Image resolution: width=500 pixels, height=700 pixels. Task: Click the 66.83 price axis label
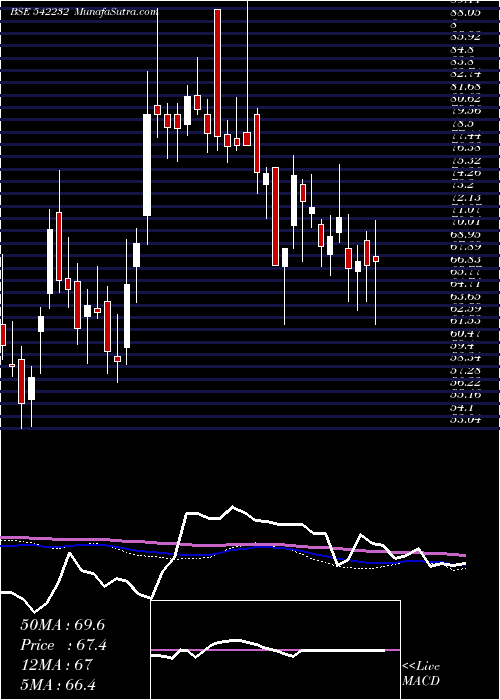click(466, 259)
